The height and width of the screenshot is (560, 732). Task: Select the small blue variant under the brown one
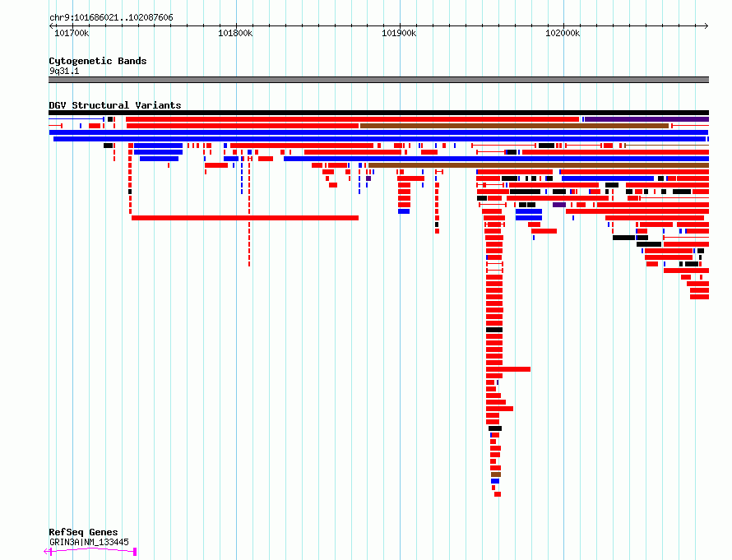[x=495, y=481]
